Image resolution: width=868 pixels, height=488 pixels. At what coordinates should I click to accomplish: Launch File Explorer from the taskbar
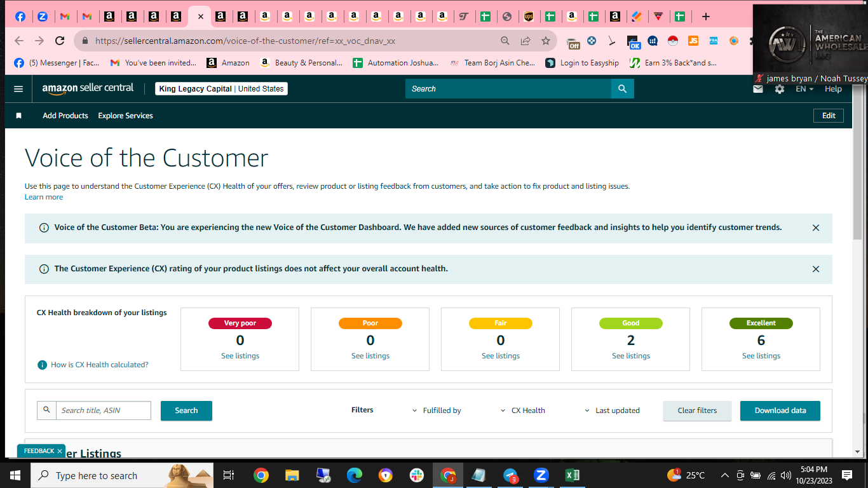tap(292, 475)
